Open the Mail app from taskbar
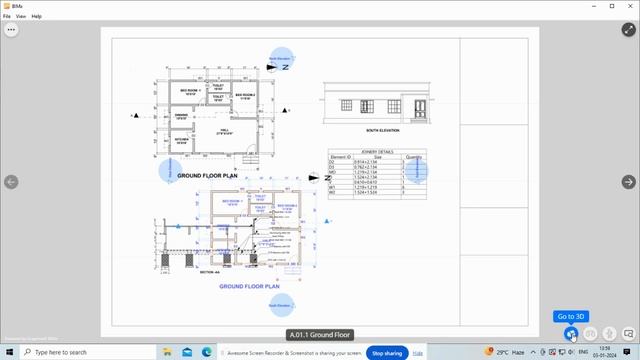 tap(187, 352)
